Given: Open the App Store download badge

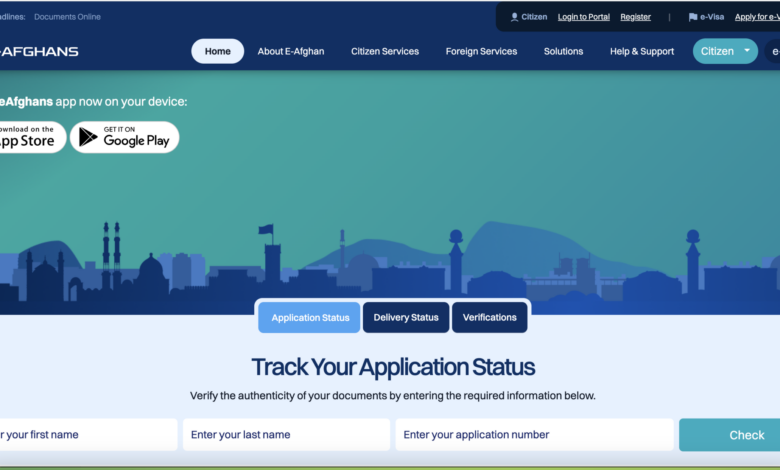Looking at the screenshot, I should pyautogui.click(x=30, y=137).
